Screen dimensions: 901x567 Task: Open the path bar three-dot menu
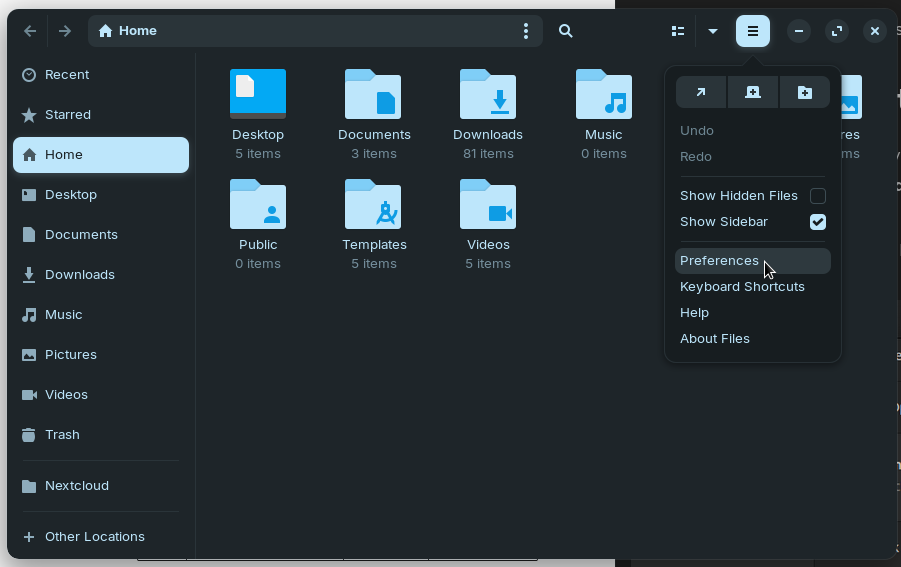526,31
